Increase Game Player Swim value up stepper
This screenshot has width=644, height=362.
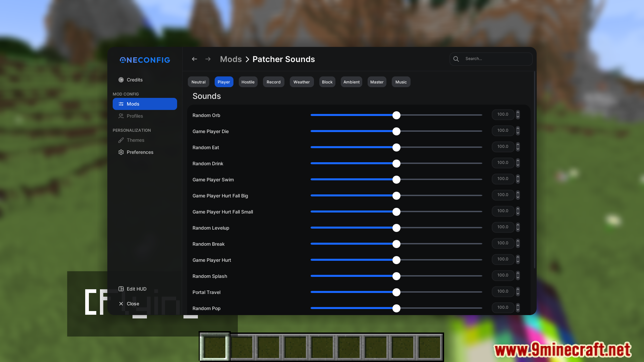point(518,177)
